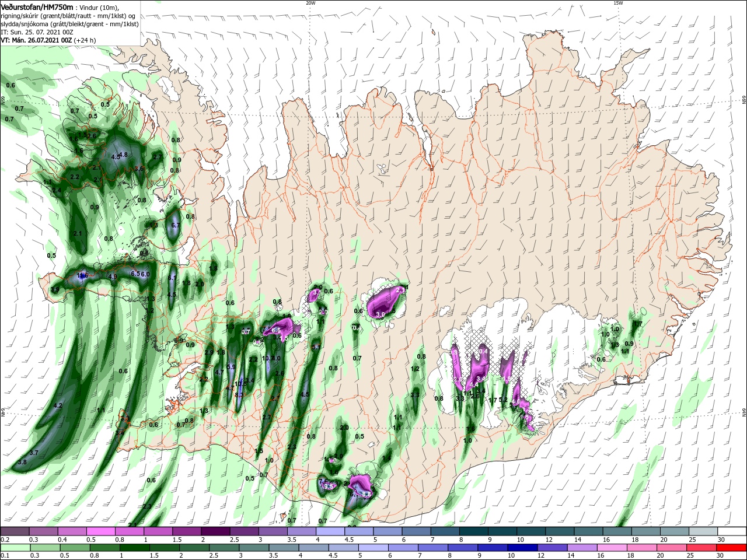Select the slydda/snjókoma legend description line

pos(69,24)
